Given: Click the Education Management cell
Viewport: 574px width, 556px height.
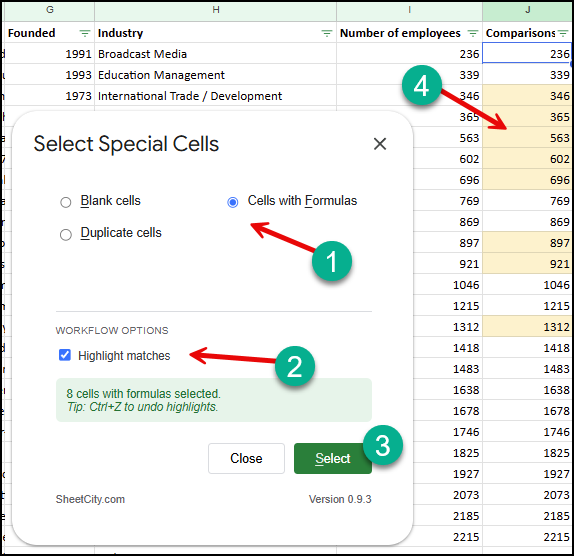Looking at the screenshot, I should pyautogui.click(x=215, y=75).
